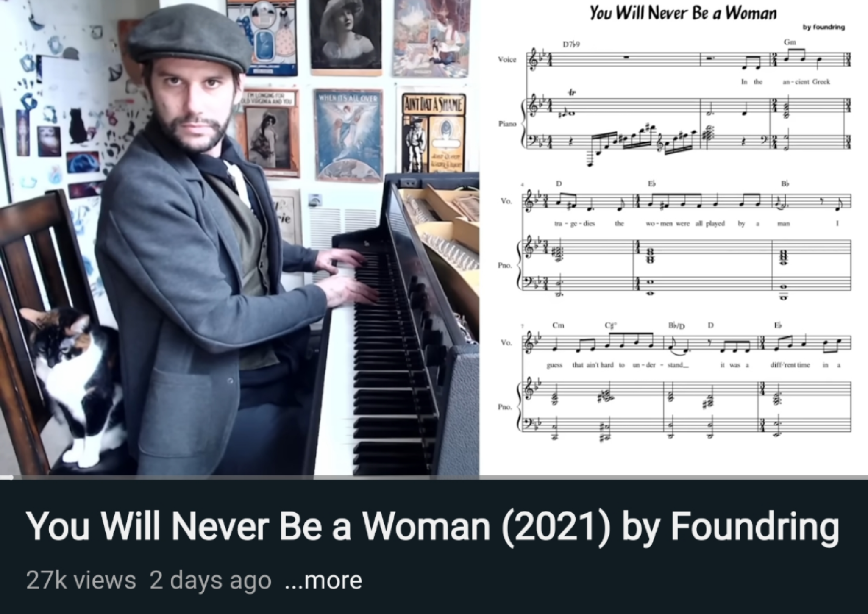Click the Gm chord symbol
868x614 pixels.
coord(790,42)
